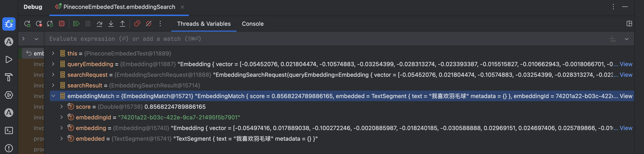Expand the queryEmbedding variable
This screenshot has height=154, width=644.
coord(53,64)
